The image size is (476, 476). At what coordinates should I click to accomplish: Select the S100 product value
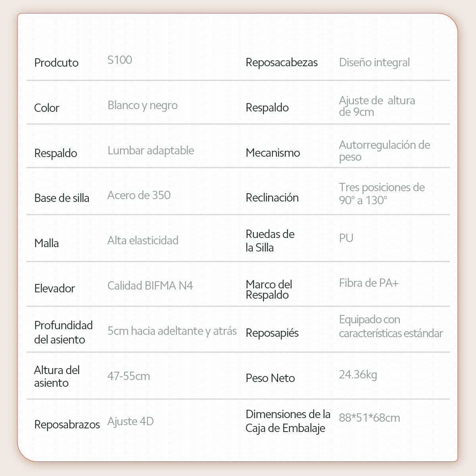pos(120,60)
